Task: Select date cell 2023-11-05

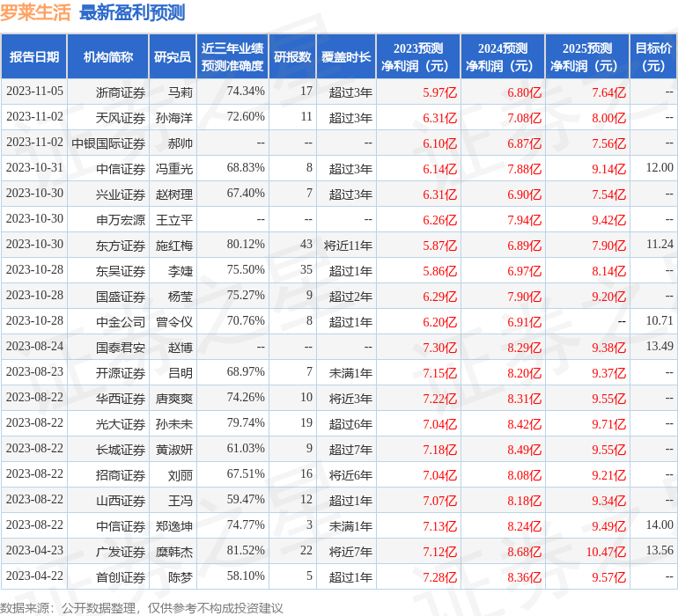Action: (34, 92)
